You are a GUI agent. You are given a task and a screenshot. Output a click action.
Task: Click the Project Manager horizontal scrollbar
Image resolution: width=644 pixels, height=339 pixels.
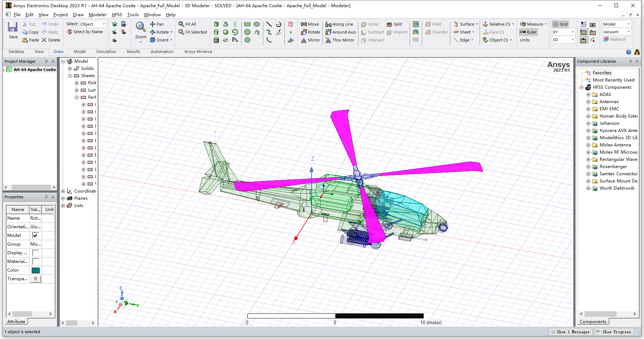coord(31,187)
